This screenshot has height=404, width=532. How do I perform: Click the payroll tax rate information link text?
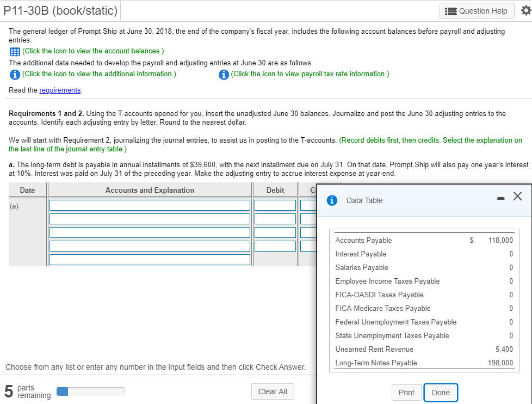(310, 74)
